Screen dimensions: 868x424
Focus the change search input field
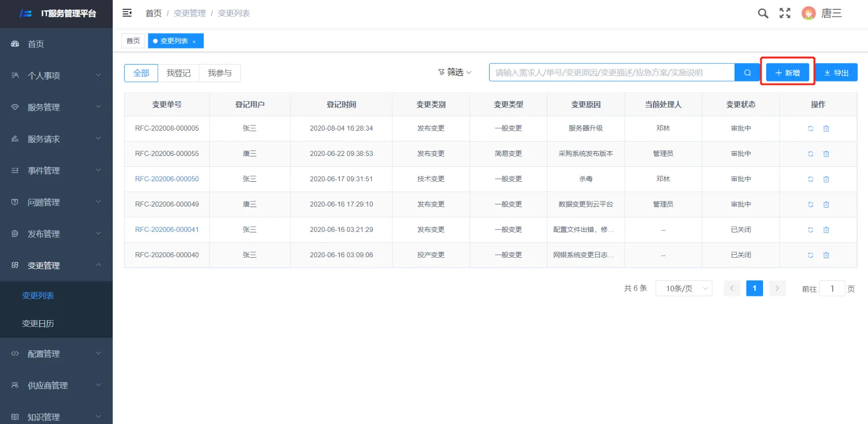612,73
